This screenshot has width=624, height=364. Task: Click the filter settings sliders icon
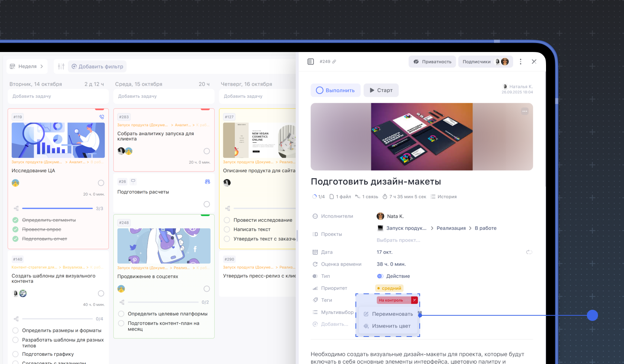tap(61, 66)
